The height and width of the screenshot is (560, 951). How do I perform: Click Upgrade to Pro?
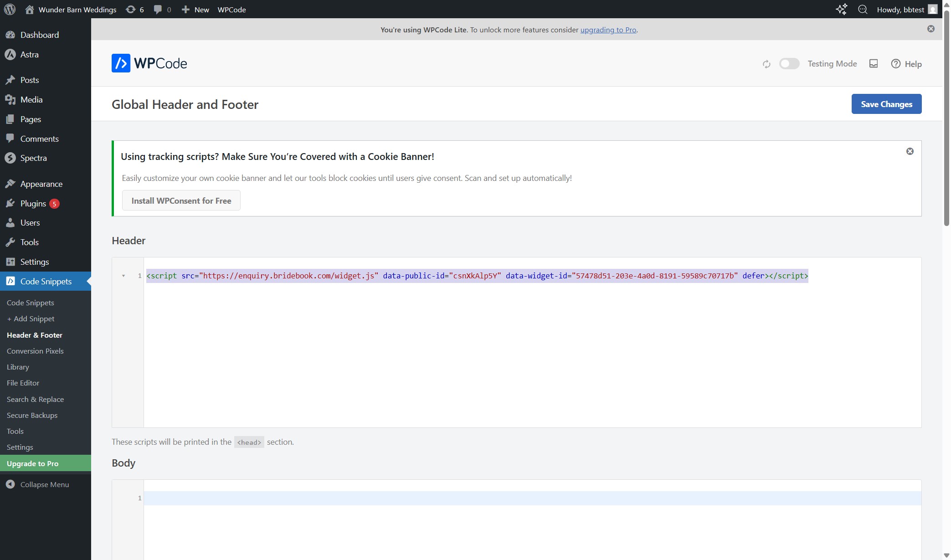[x=46, y=463]
